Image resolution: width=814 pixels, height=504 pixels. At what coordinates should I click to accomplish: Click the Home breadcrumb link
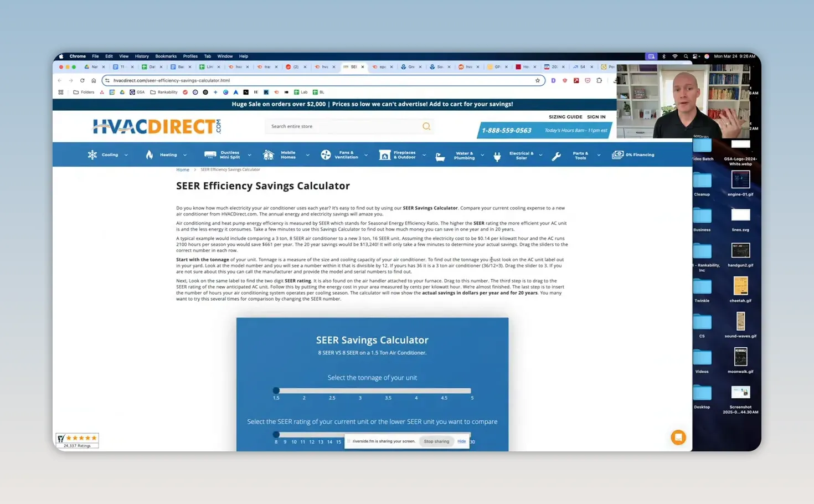coord(183,169)
